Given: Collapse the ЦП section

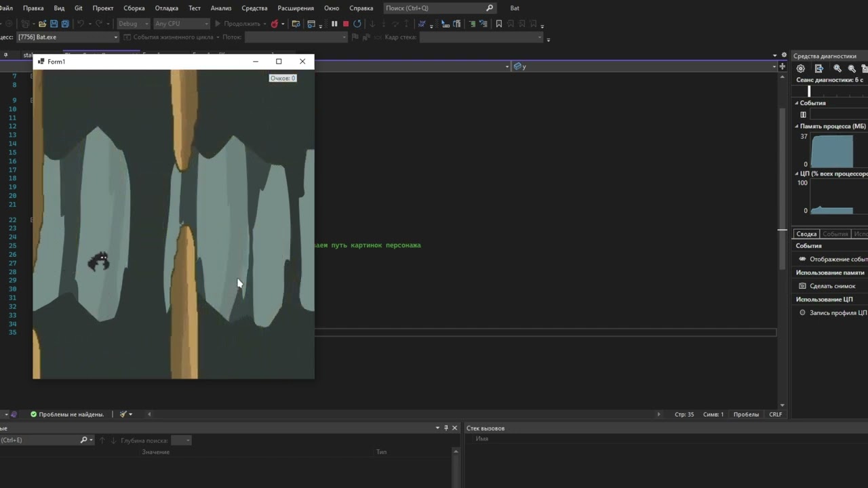Looking at the screenshot, I should point(797,174).
